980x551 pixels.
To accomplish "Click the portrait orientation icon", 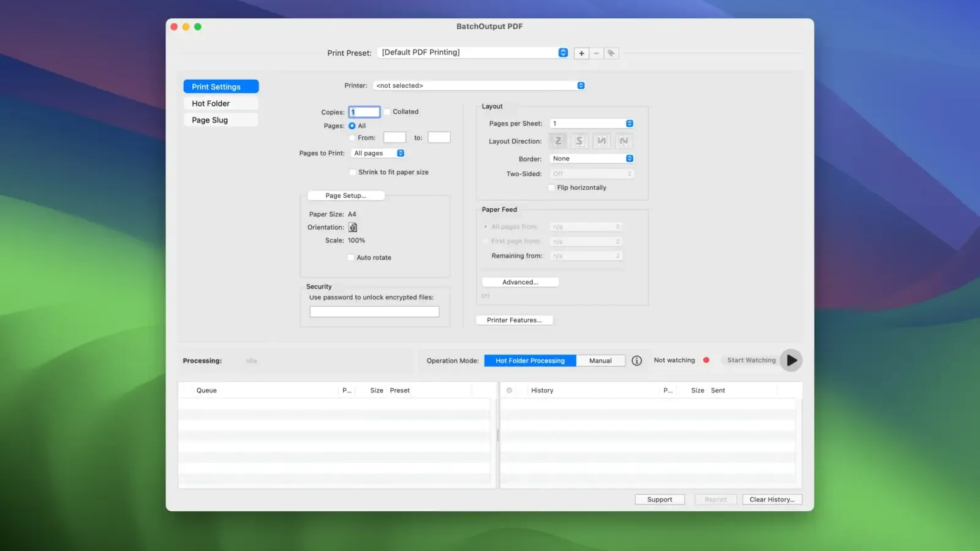I will click(353, 227).
